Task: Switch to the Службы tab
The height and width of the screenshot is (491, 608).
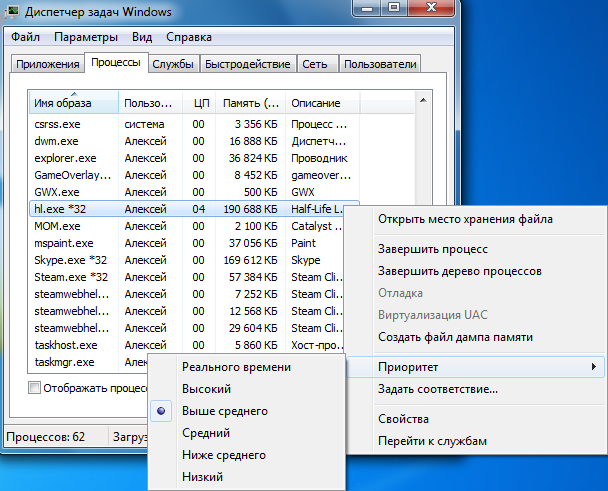Action: pos(172,64)
